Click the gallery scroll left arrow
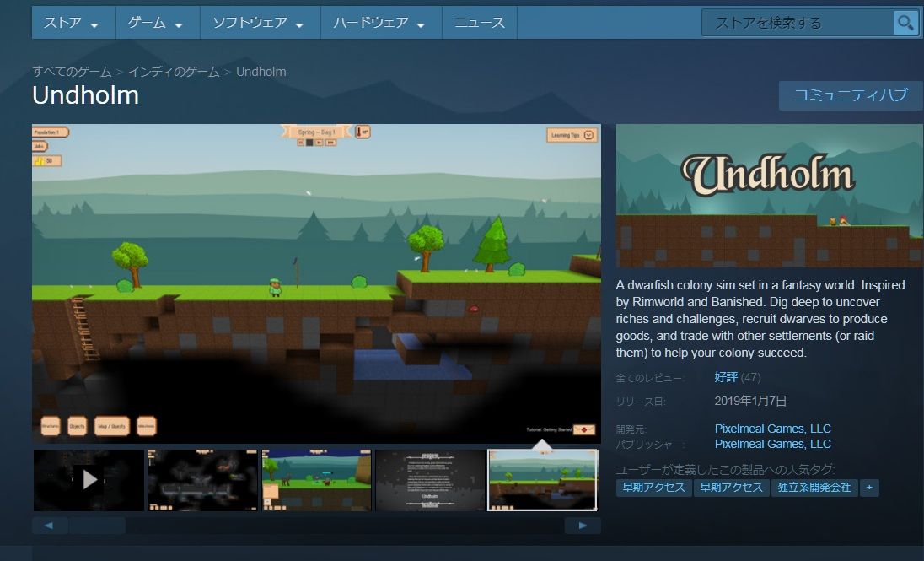924x561 pixels. pyautogui.click(x=50, y=525)
